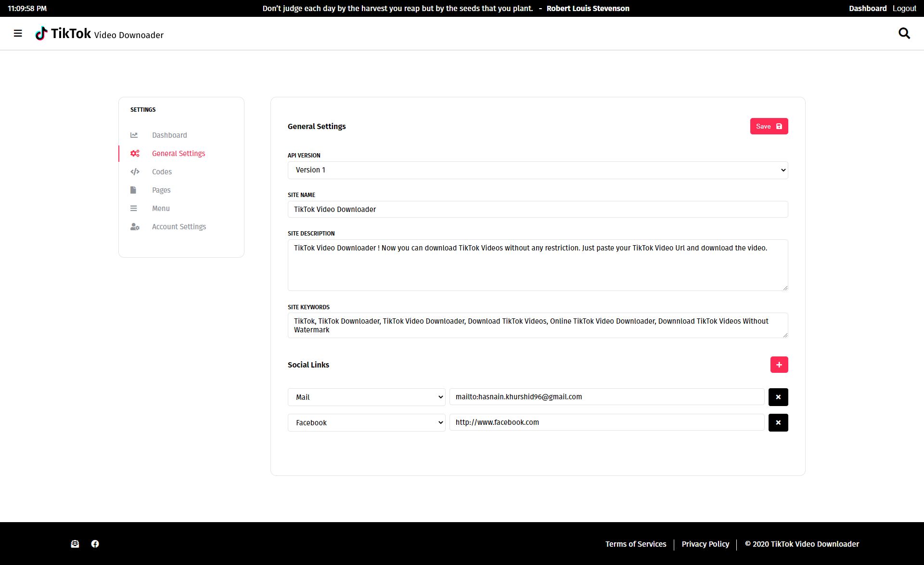924x565 pixels.
Task: Open the Facebook social type dropdown
Action: [x=366, y=422]
